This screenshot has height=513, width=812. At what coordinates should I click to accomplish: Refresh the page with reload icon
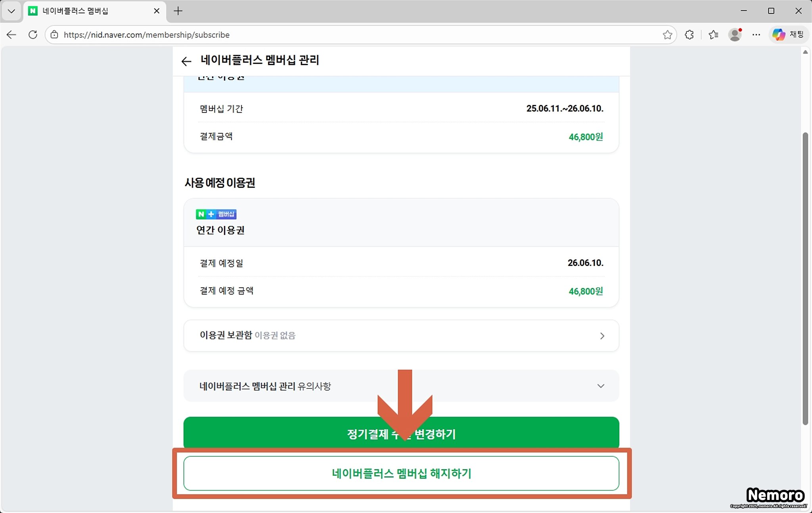[x=33, y=35]
